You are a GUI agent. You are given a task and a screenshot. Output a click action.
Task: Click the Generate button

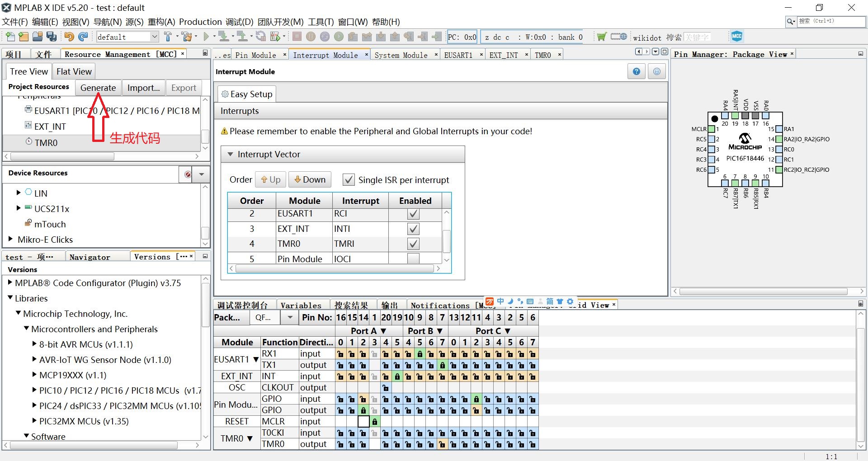(98, 88)
